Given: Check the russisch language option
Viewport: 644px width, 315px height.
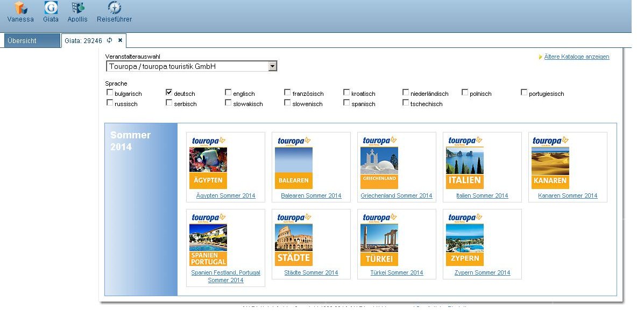Looking at the screenshot, I should click(x=110, y=103).
